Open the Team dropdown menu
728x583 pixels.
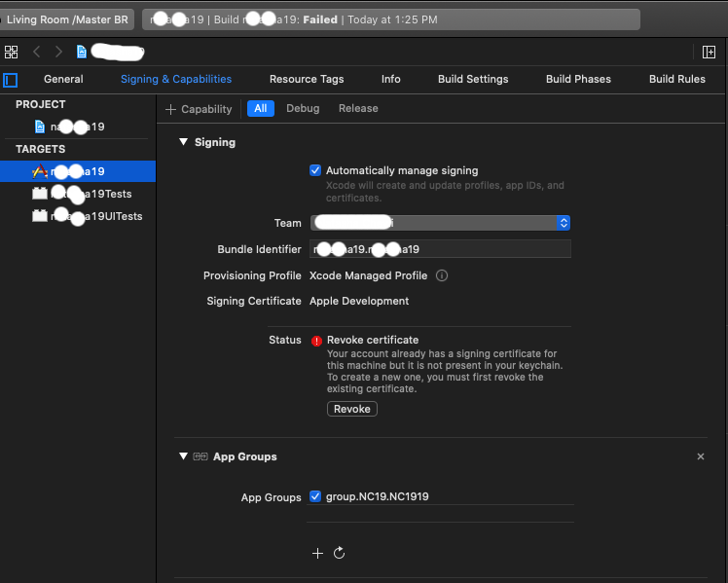[x=563, y=223]
